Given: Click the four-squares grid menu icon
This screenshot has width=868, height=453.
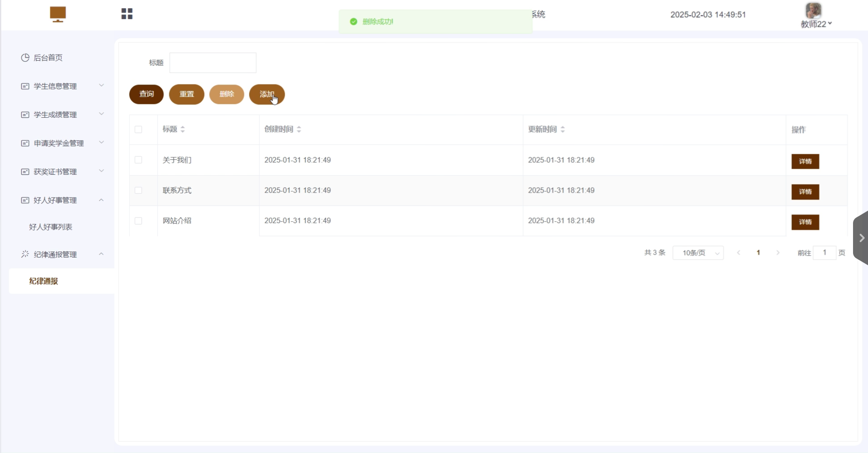Looking at the screenshot, I should click(127, 14).
